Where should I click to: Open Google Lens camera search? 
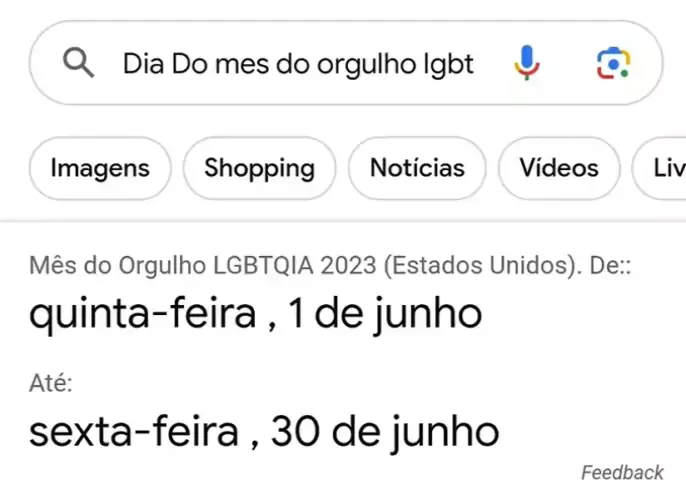(x=612, y=64)
